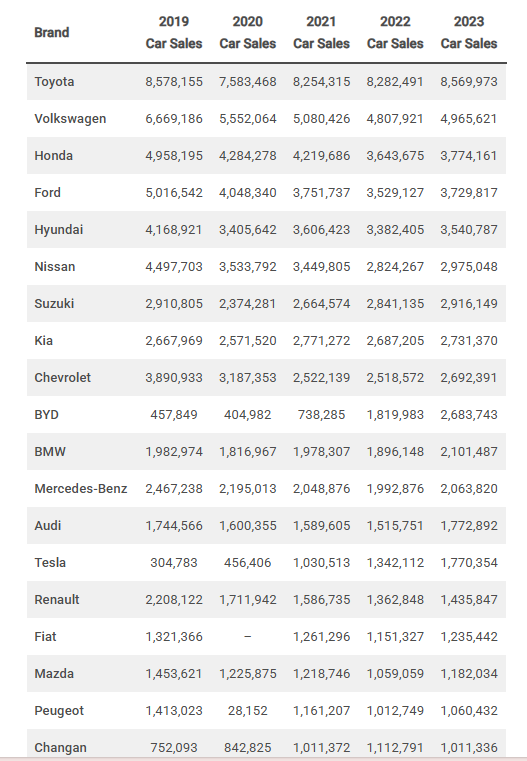Select the Honda row label
Image resolution: width=527 pixels, height=761 pixels.
(53, 155)
